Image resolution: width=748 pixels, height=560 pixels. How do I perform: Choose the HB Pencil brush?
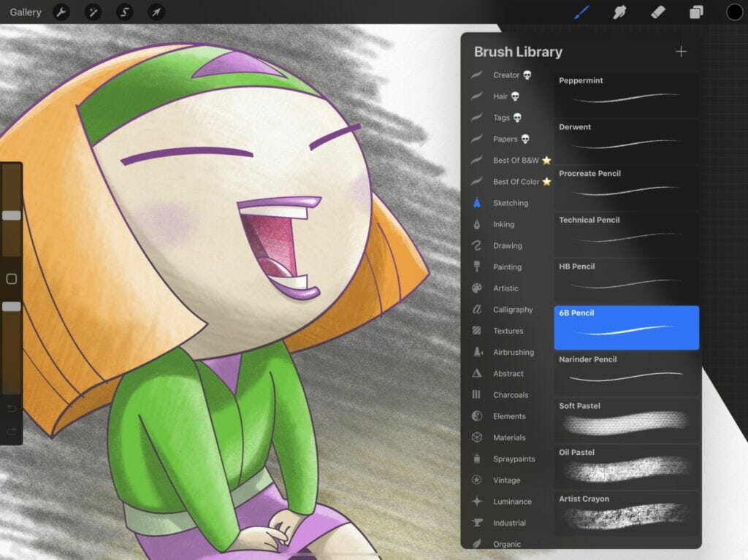point(626,281)
